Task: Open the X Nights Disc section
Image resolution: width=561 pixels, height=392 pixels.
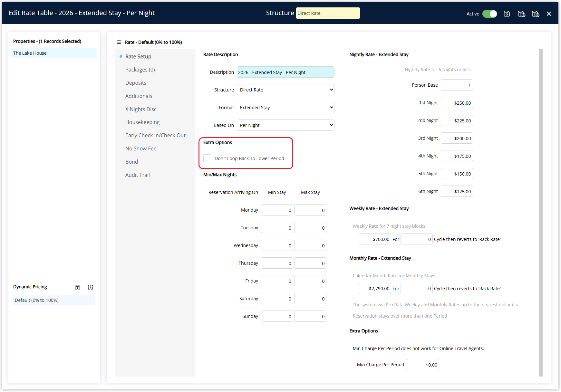Action: 141,109
